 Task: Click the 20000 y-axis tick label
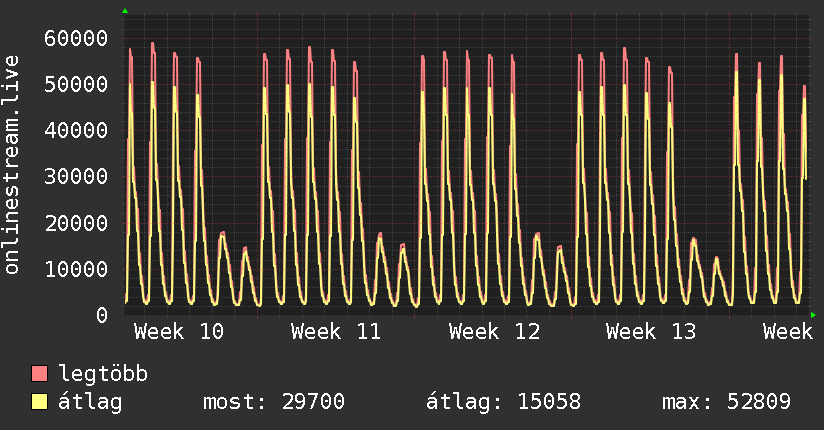pos(76,223)
